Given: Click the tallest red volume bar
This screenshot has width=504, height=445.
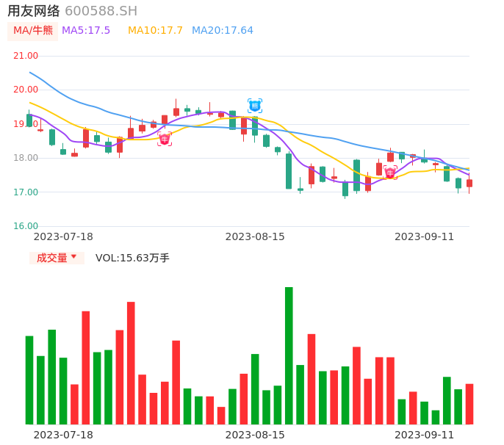Looking at the screenshot, I should point(131,363).
